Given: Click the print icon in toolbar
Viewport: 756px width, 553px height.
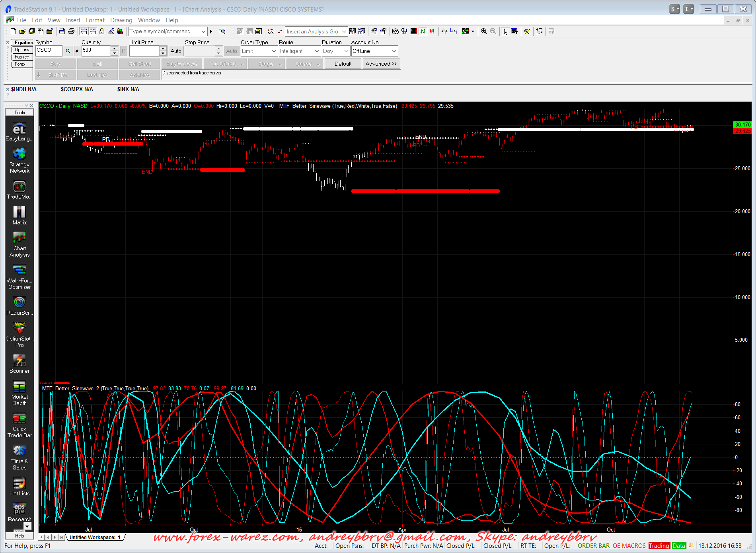Looking at the screenshot, I should coord(71,31).
